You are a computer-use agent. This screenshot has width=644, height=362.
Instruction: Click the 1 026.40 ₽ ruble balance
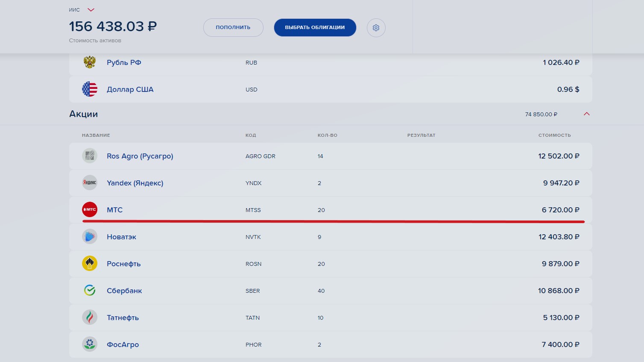[x=561, y=62]
